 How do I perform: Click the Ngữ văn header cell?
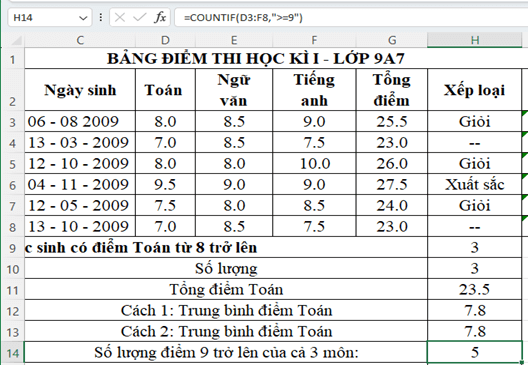(x=234, y=90)
